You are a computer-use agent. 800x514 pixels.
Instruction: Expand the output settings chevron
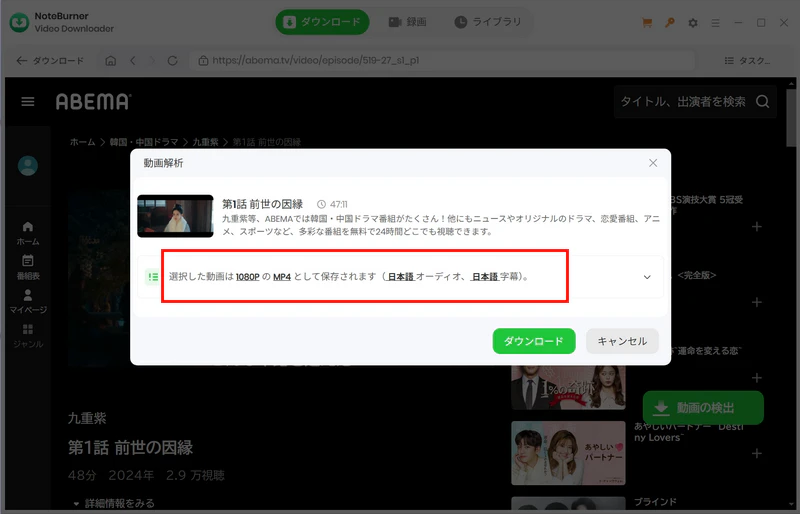(x=647, y=277)
